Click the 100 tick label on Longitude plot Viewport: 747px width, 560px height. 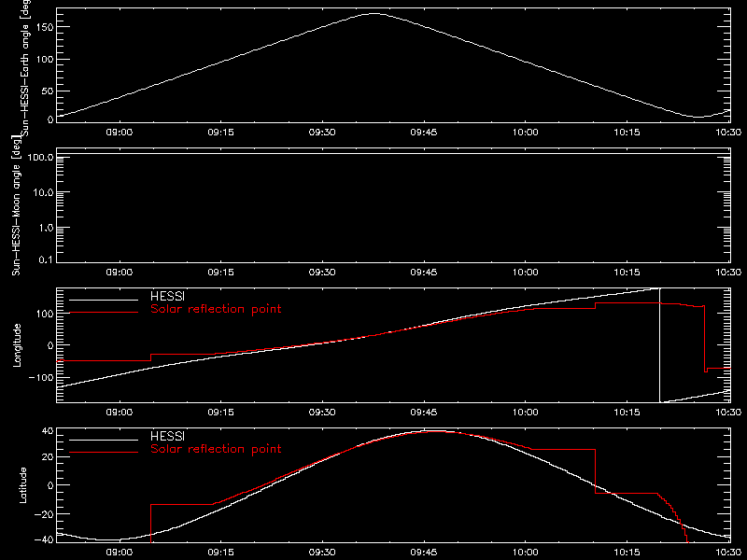[x=44, y=314]
